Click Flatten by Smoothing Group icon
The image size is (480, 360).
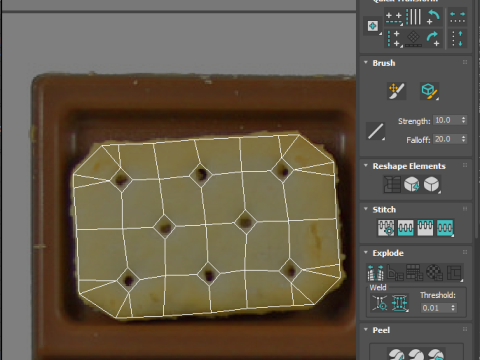click(414, 272)
